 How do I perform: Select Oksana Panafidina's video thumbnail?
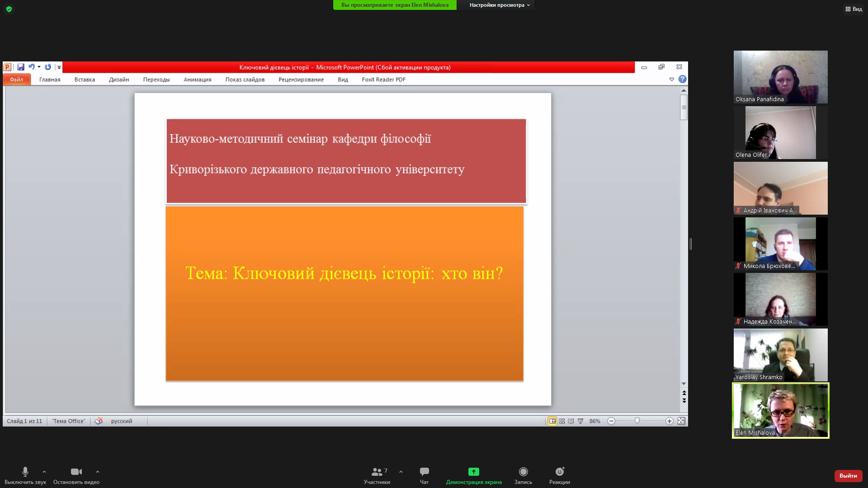[780, 77]
